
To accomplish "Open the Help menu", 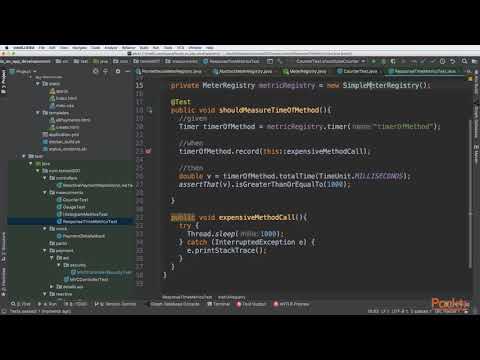I will tap(210, 48).
